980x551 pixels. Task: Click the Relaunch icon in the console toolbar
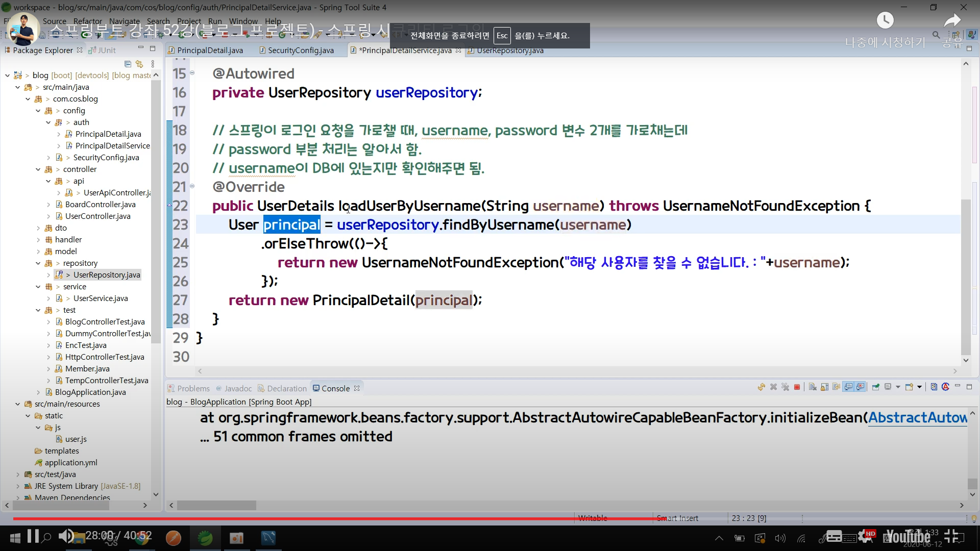761,387
